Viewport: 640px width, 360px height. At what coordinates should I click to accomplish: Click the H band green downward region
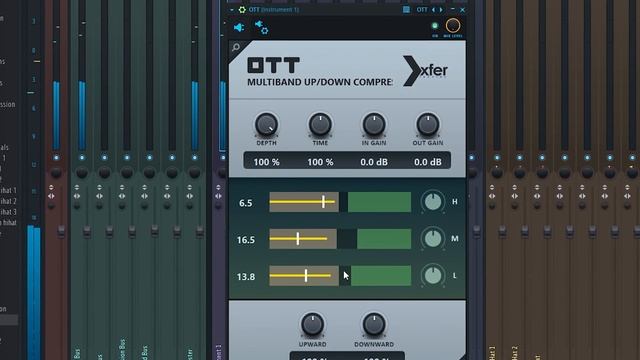[x=379, y=202]
